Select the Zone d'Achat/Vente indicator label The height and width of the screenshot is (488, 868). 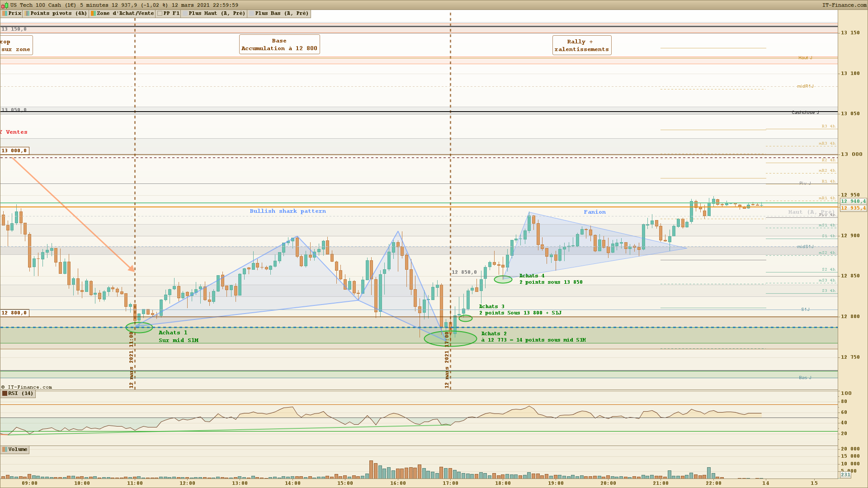[125, 14]
